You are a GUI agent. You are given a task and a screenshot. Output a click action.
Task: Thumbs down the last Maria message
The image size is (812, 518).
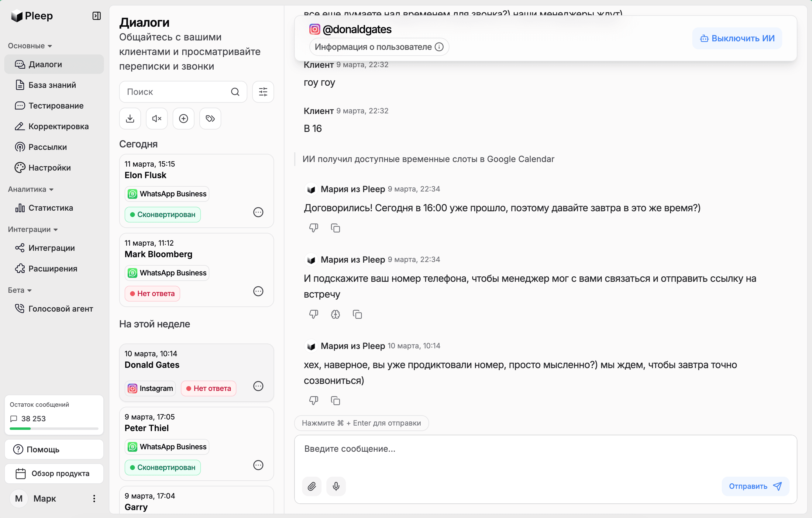point(313,400)
